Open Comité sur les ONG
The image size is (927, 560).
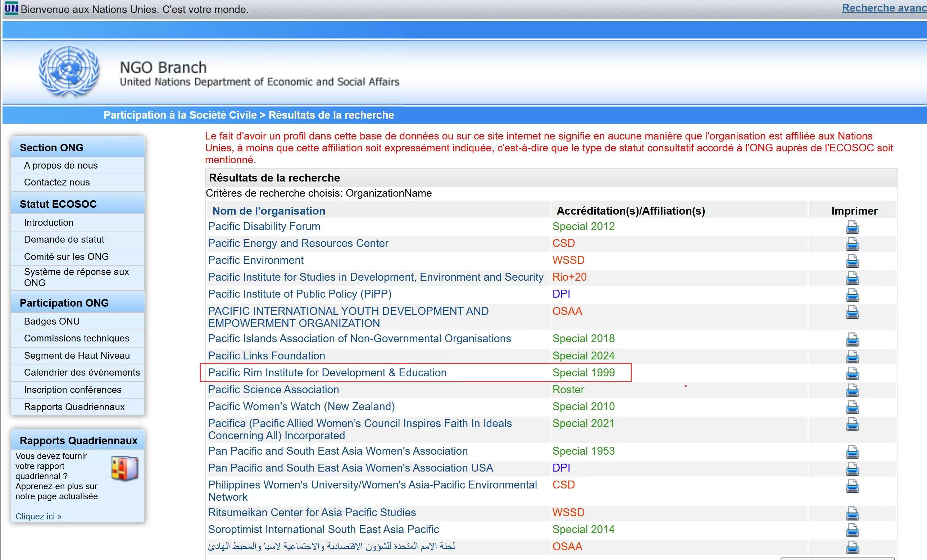pos(66,257)
